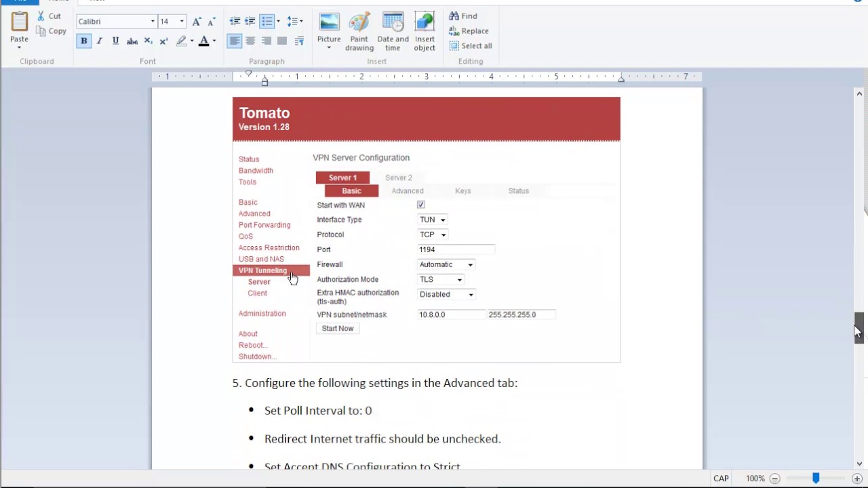Grow the font size

(197, 22)
